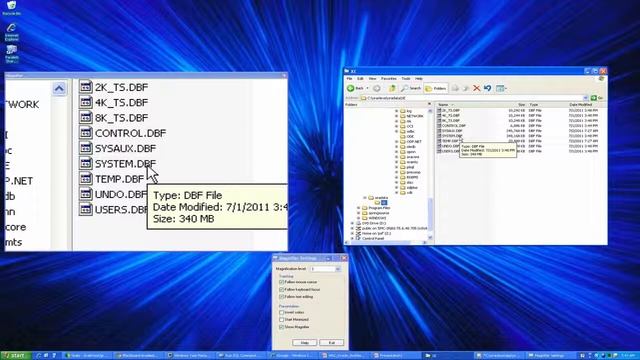
Task: Open the Tools menu in Explorer
Action: pyautogui.click(x=406, y=78)
